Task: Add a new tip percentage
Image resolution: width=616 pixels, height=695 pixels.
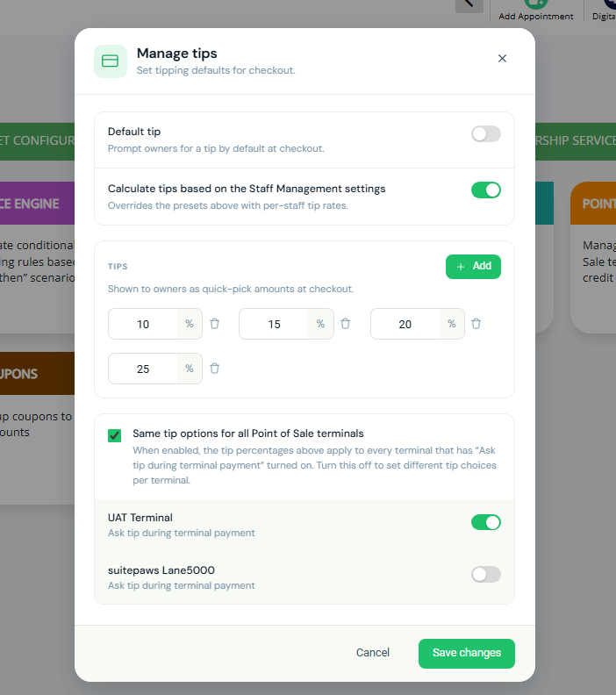Action: click(x=473, y=267)
